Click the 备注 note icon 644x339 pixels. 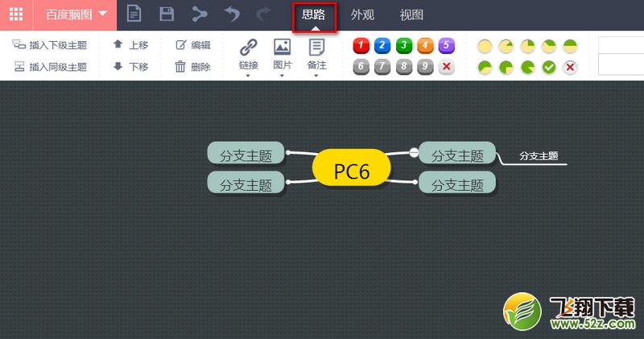[x=316, y=48]
